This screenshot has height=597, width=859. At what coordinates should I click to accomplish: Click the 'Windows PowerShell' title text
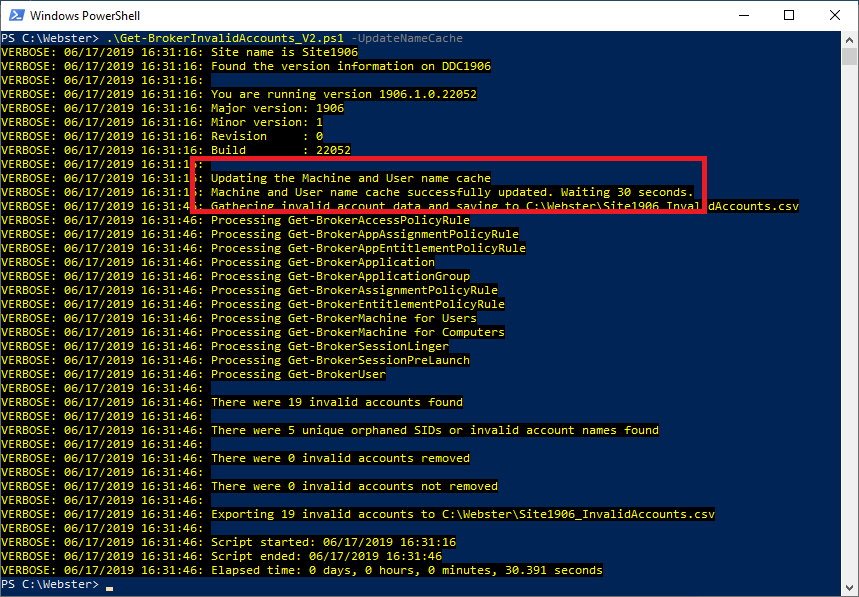[x=85, y=16]
